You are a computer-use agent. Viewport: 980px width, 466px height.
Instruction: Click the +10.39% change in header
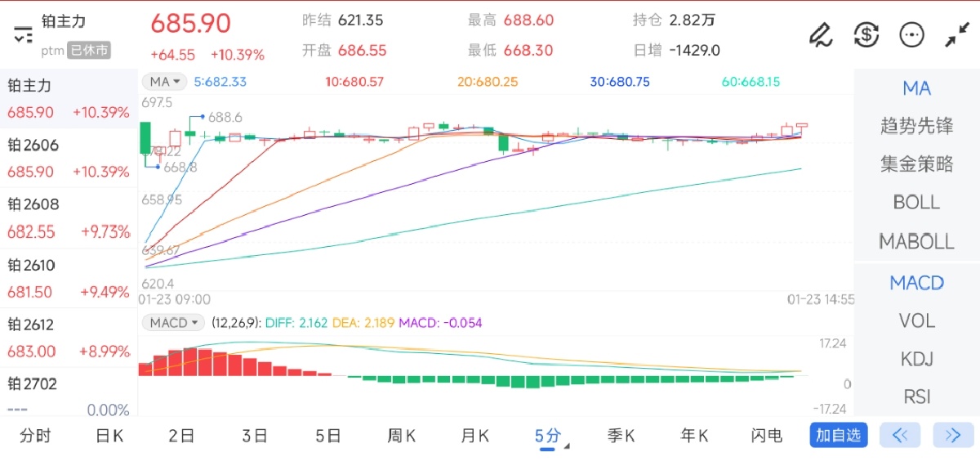[238, 55]
